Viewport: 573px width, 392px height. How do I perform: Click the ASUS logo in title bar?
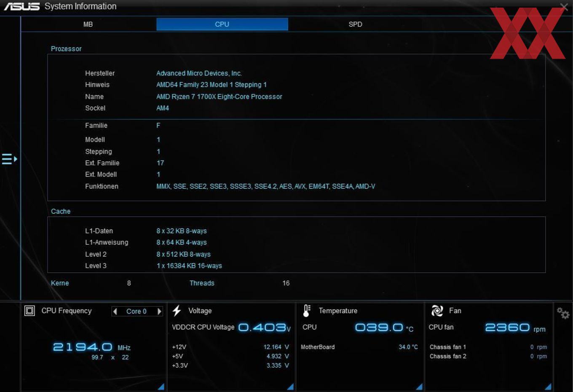(21, 6)
